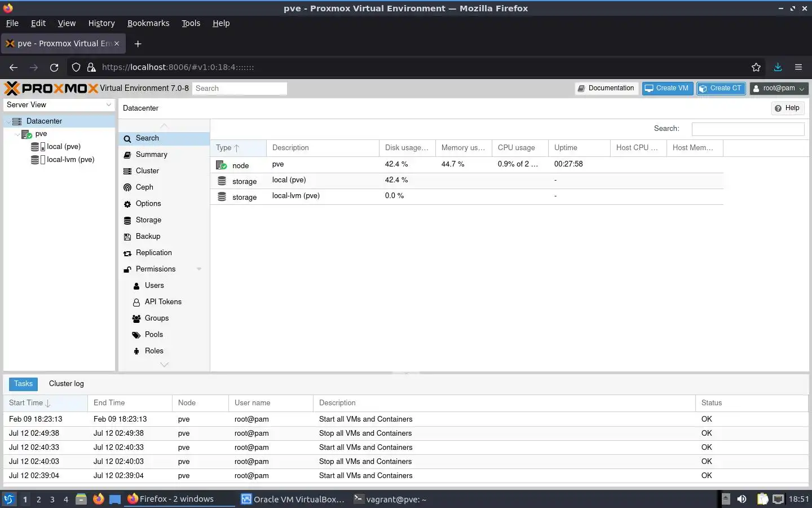
Task: Click the Help button
Action: (x=787, y=108)
